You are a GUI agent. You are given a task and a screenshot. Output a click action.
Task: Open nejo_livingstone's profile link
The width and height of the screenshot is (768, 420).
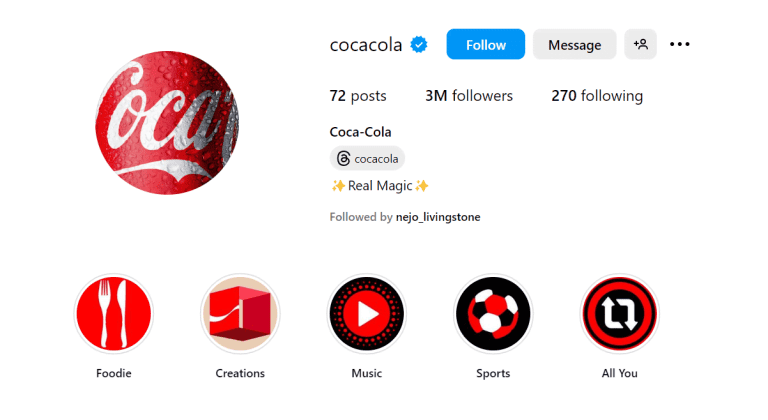[x=438, y=216]
